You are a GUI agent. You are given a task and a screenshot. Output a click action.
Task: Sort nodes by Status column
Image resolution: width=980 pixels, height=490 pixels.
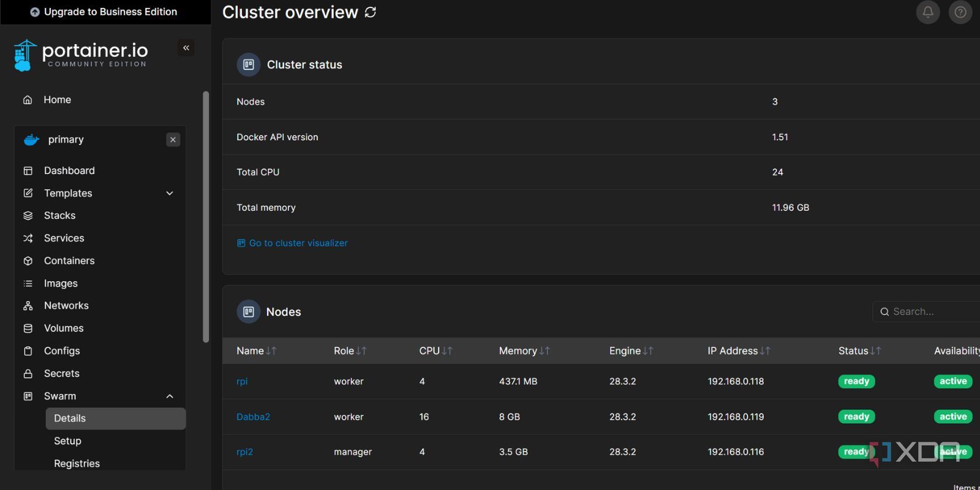coord(860,351)
